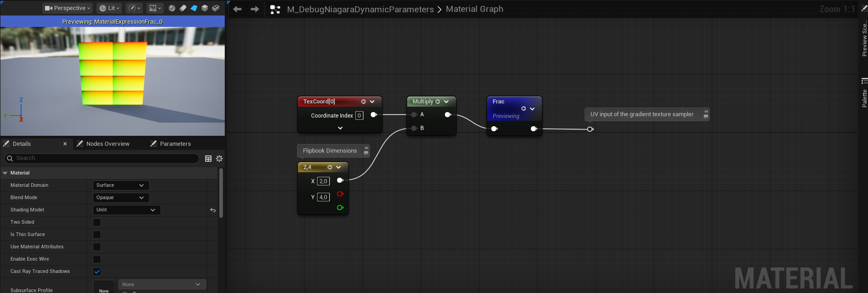Select the cylinder preview mesh icon
Image resolution: width=868 pixels, height=293 pixels.
pos(183,8)
